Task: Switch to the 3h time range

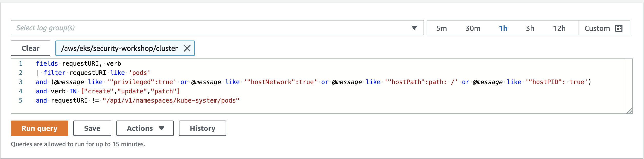Action: (530, 28)
